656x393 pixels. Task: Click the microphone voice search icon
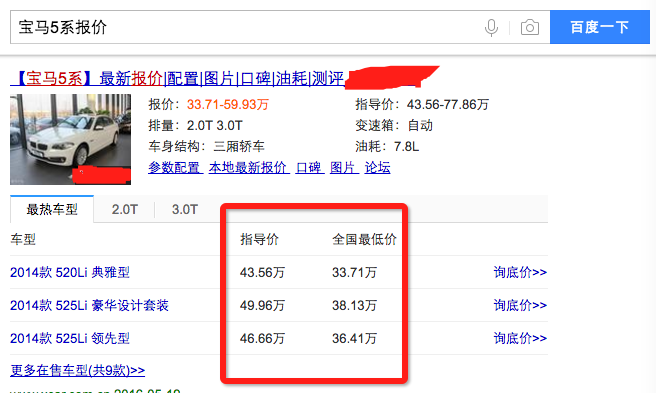(x=491, y=28)
